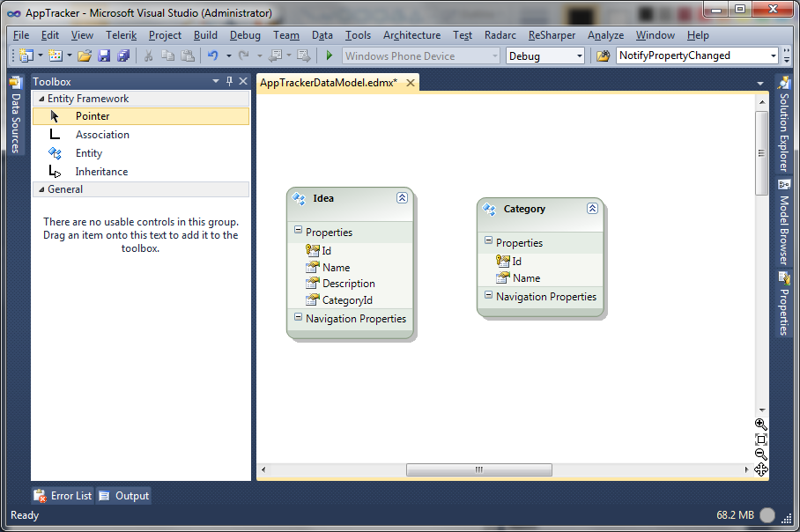Click the horizontal scrollbar thumb in designer
The image size is (800, 532).
pyautogui.click(x=479, y=469)
